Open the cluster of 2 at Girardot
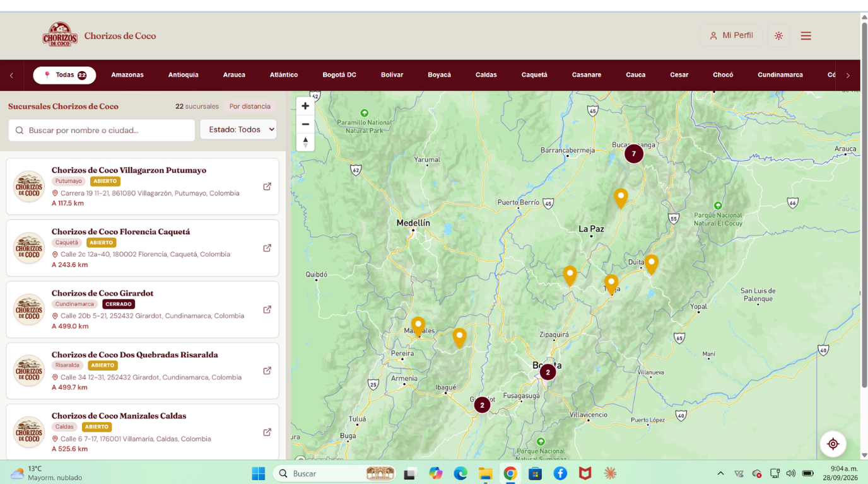 click(x=482, y=405)
